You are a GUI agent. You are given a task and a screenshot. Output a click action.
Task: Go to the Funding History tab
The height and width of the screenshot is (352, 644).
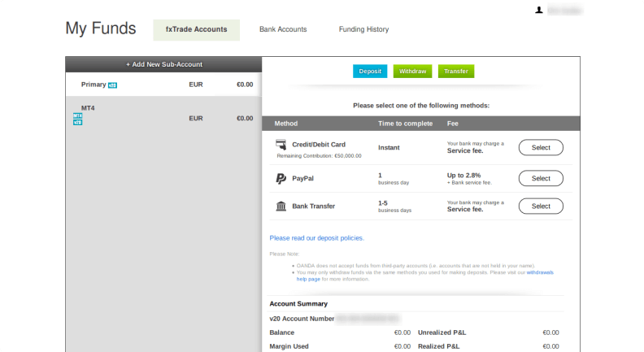tap(363, 30)
